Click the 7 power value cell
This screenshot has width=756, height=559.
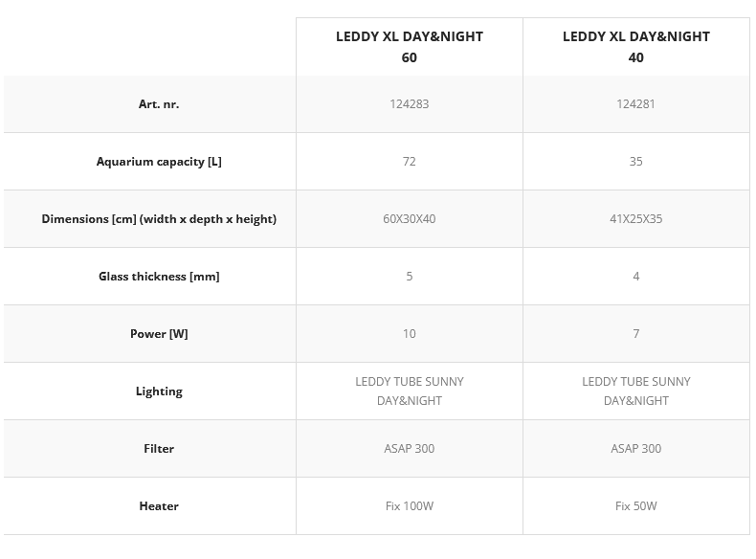pos(635,334)
